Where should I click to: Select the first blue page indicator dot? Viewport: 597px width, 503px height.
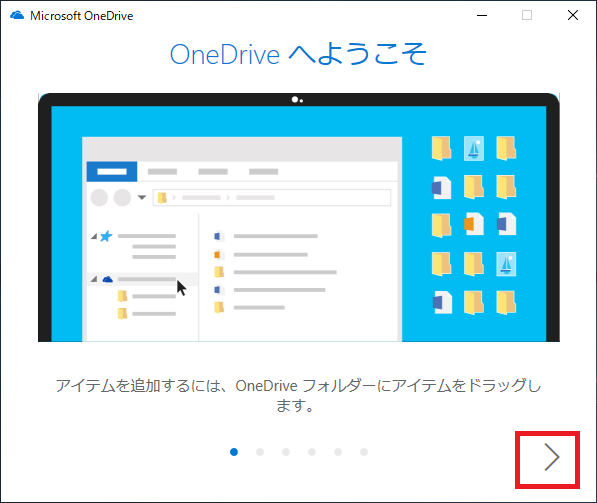pyautogui.click(x=234, y=452)
